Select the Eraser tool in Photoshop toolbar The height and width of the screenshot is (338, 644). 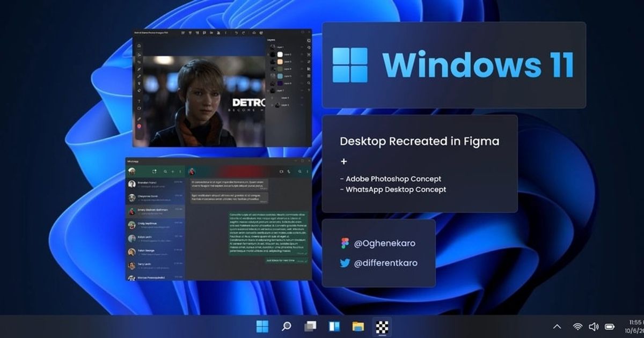[x=139, y=90]
